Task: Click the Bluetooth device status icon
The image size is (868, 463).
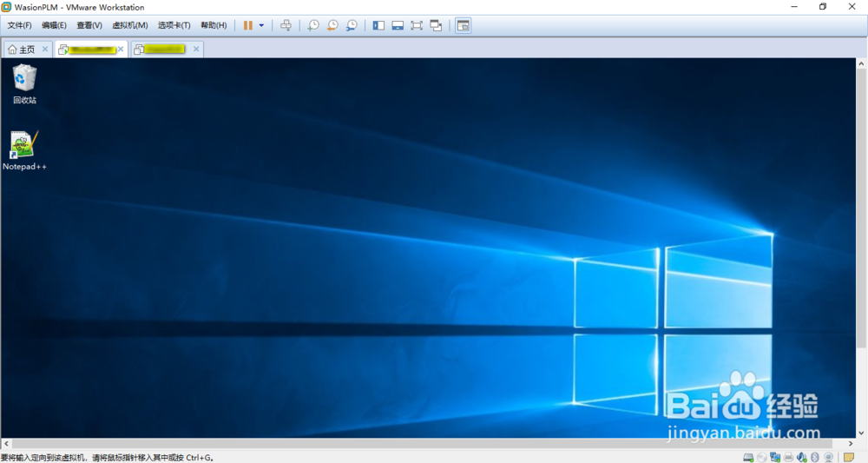Action: [815, 458]
